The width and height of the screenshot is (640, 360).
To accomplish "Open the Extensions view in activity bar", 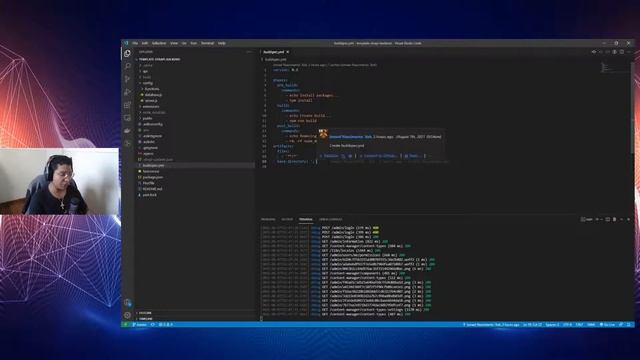I will [x=127, y=105].
